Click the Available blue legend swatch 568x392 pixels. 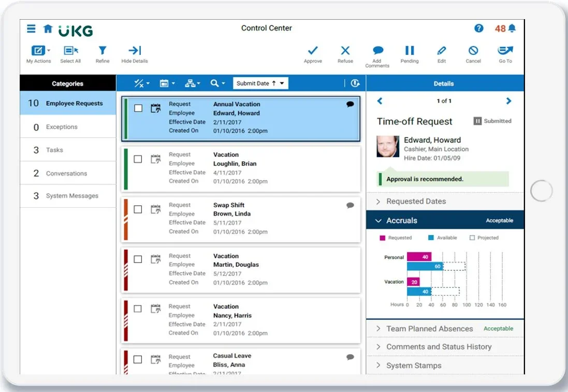(x=431, y=238)
